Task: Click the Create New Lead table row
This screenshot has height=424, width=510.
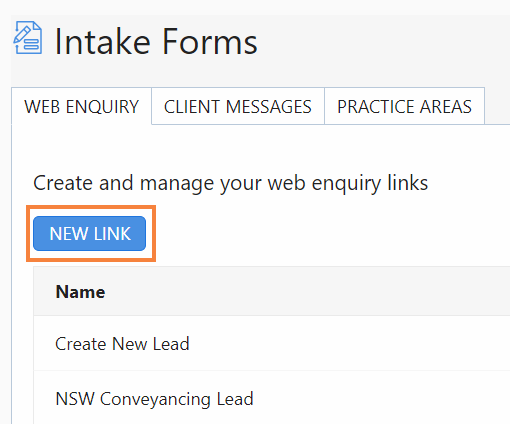Action: point(272,343)
